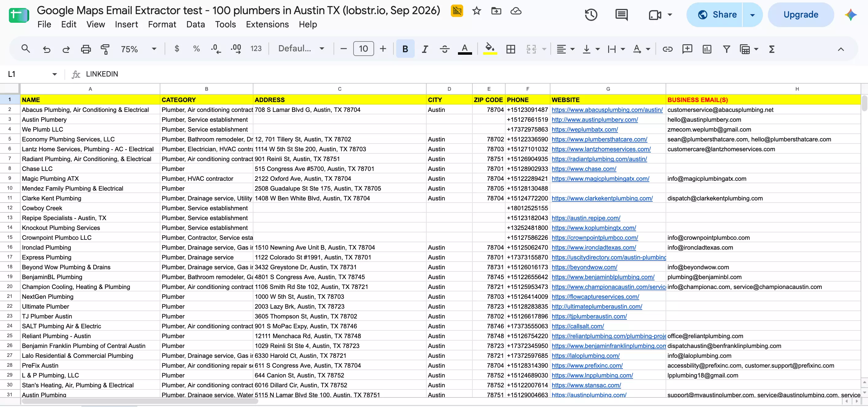Click the font size input field

pyautogui.click(x=363, y=49)
